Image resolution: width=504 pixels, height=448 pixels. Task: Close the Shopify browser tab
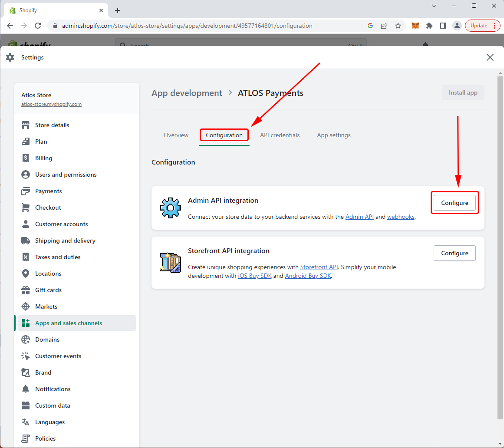click(101, 10)
